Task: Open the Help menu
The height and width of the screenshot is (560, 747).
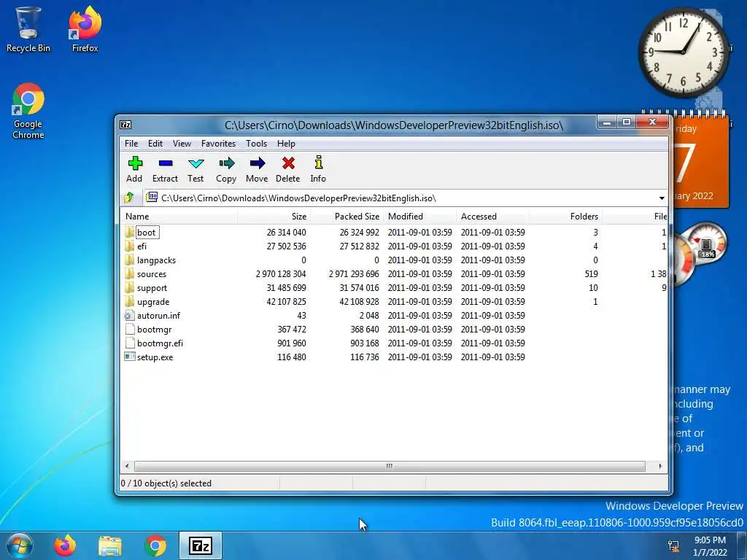Action: point(286,144)
